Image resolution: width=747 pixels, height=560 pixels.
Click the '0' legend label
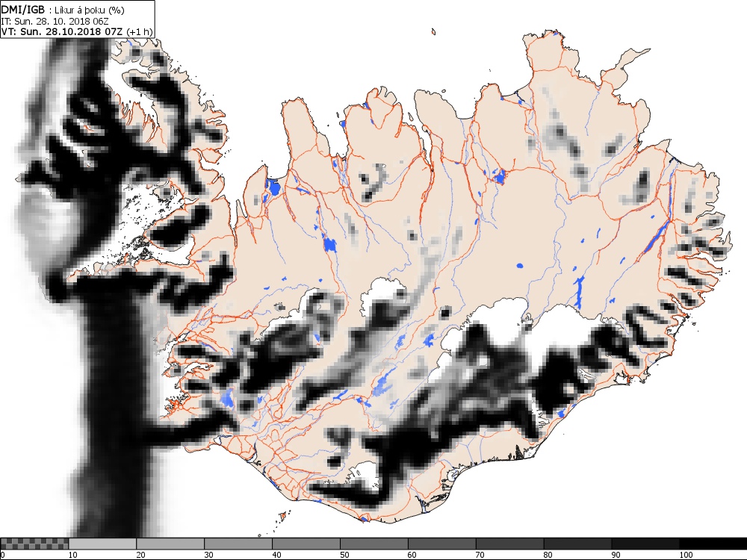click(x=3, y=555)
